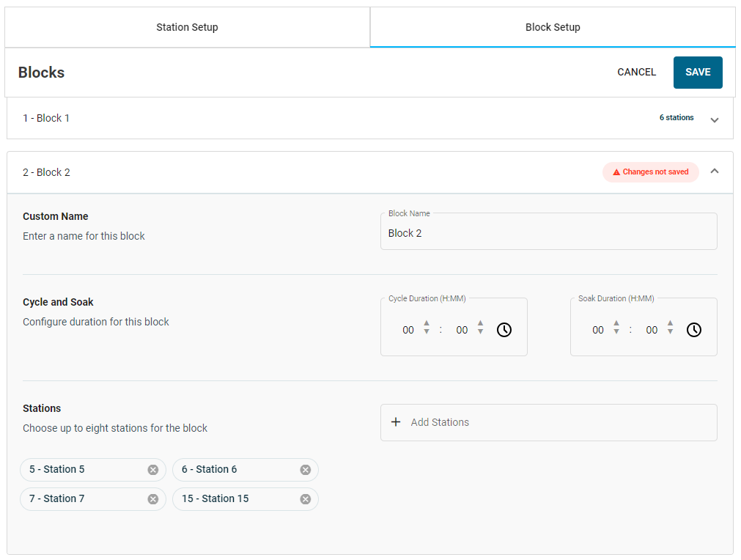741x560 pixels.
Task: Increase Cycle Duration hours with up arrow
Action: 427,323
